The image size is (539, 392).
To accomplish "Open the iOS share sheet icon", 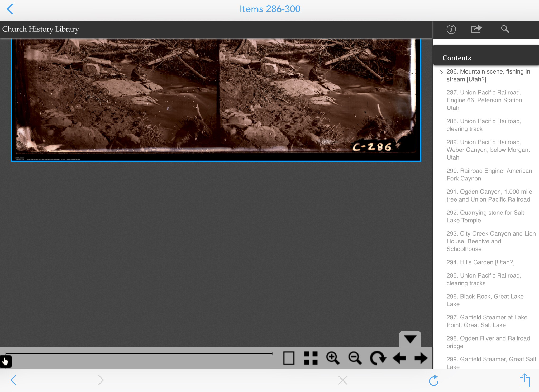I will click(524, 380).
